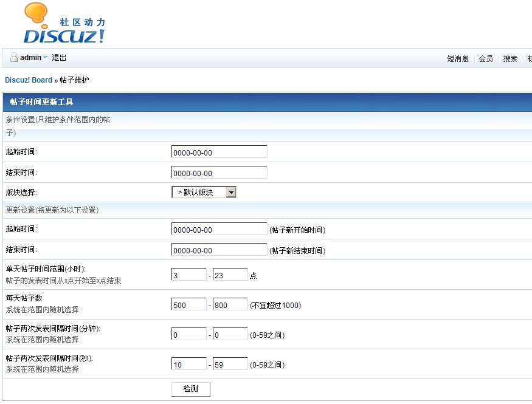Click the maximum daily posts field 800
This screenshot has width=532, height=404.
pos(230,304)
